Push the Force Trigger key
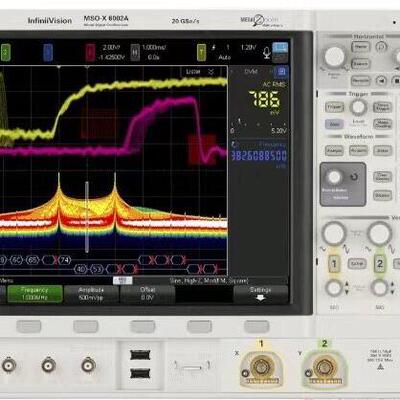Screen dimensions: 400x400 pyautogui.click(x=382, y=107)
